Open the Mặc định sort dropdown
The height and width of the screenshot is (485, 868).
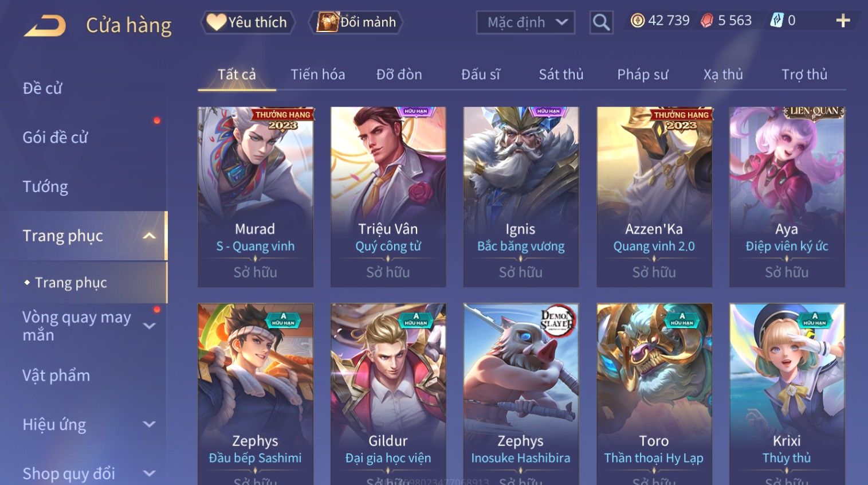(525, 22)
